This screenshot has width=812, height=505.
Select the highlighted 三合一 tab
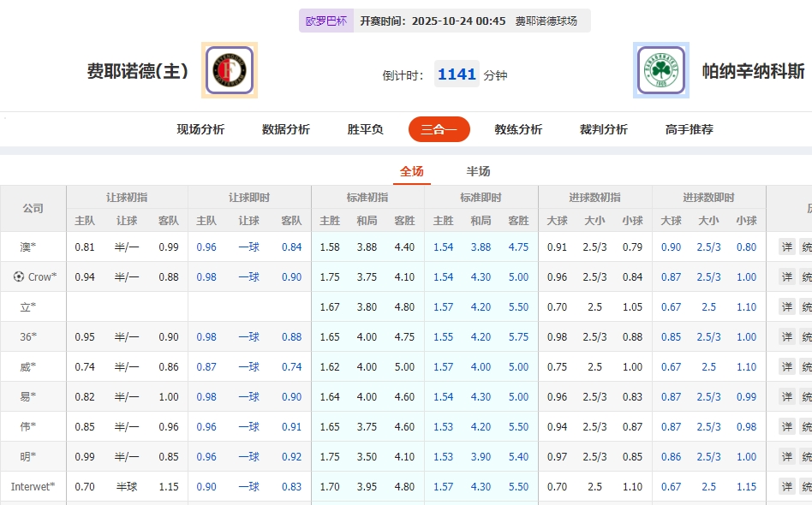coord(439,129)
